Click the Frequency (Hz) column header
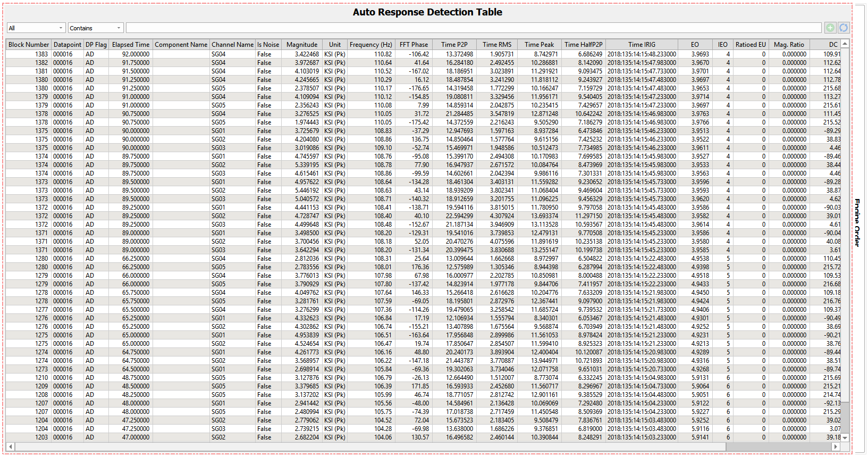 (370, 45)
